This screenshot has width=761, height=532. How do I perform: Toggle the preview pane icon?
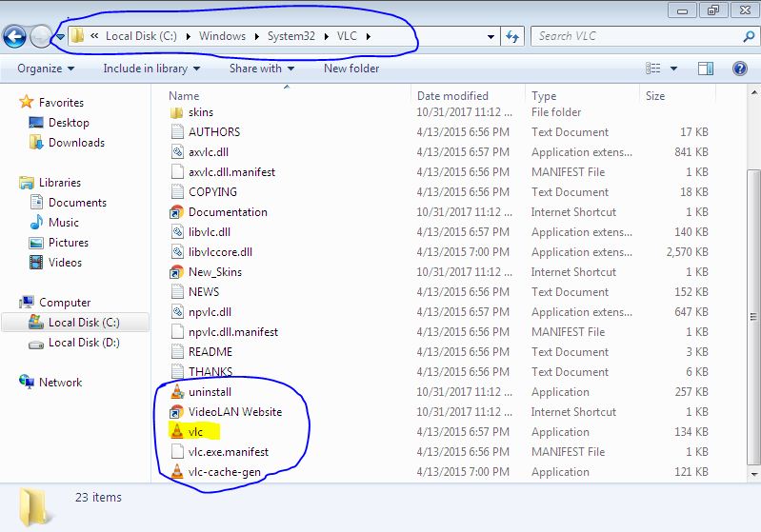(x=706, y=69)
